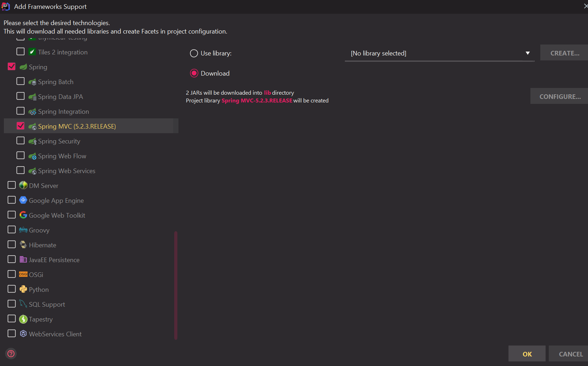This screenshot has height=366, width=588.
Task: Check the Groovy checkbox
Action: tap(12, 230)
